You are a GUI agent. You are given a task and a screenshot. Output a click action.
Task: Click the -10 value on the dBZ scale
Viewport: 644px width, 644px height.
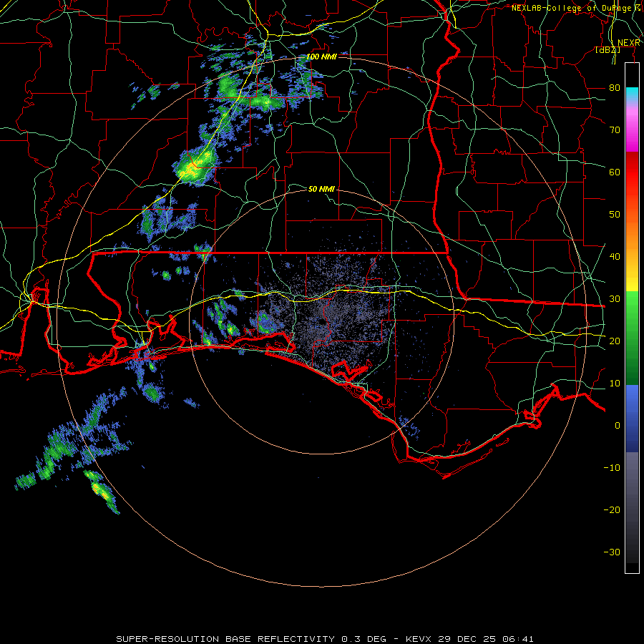612,467
